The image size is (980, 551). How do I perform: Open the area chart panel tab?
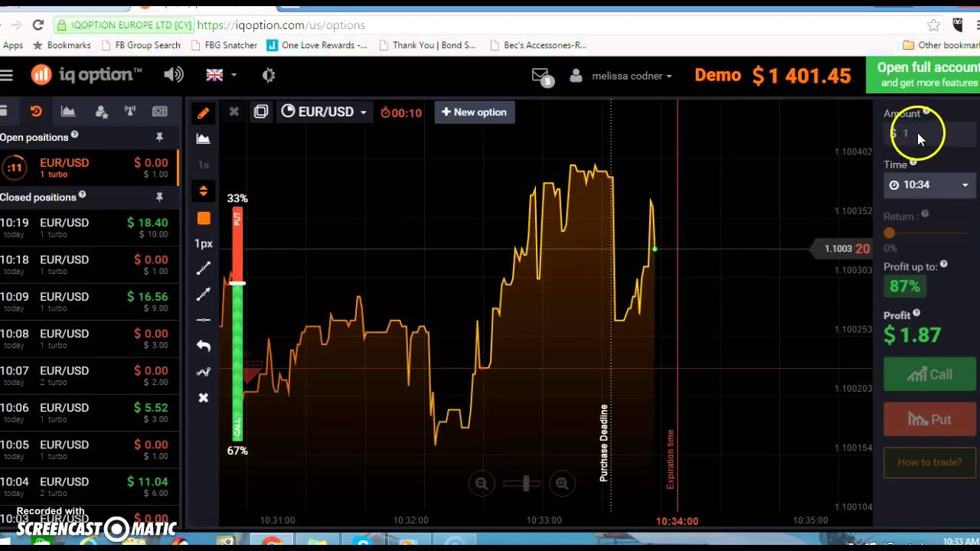click(x=68, y=112)
